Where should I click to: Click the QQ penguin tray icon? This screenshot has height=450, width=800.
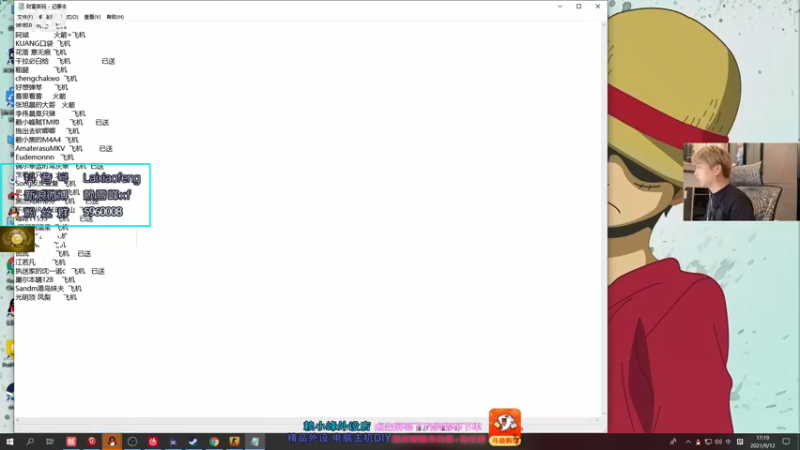click(x=698, y=442)
